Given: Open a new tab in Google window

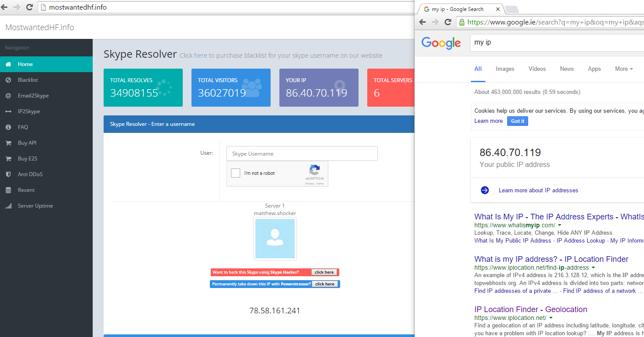Looking at the screenshot, I should (x=512, y=9).
